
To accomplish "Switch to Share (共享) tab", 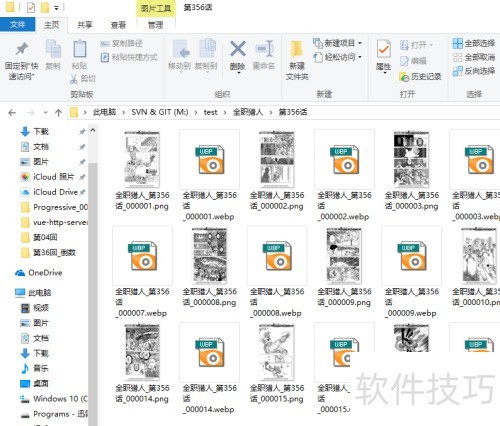I will click(85, 25).
